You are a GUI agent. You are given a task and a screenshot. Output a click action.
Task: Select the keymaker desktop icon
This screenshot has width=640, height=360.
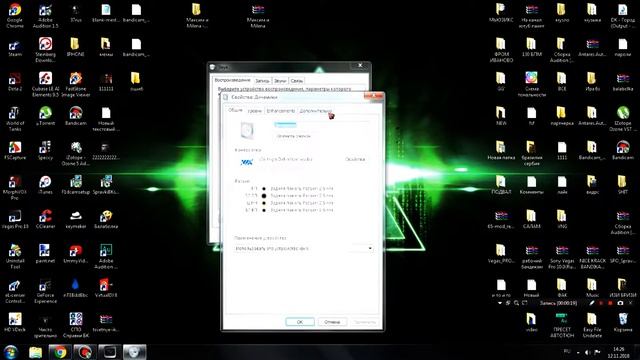pos(76,219)
